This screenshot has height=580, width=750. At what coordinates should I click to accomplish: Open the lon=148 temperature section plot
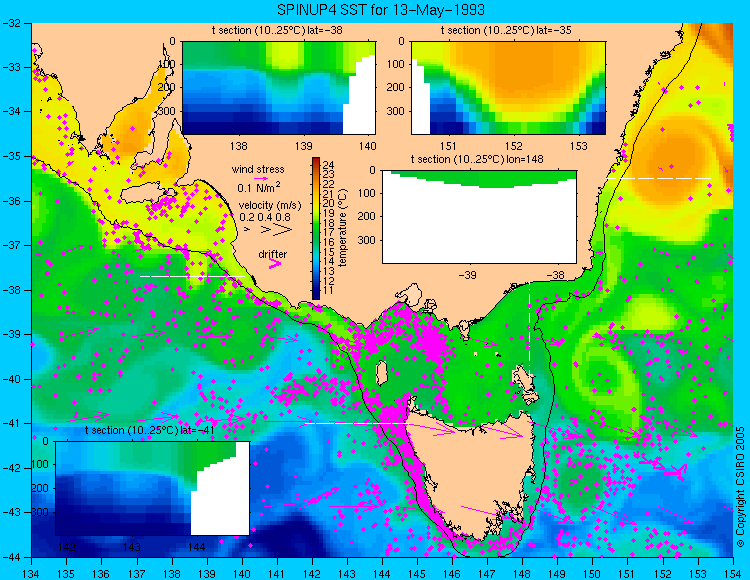[479, 217]
